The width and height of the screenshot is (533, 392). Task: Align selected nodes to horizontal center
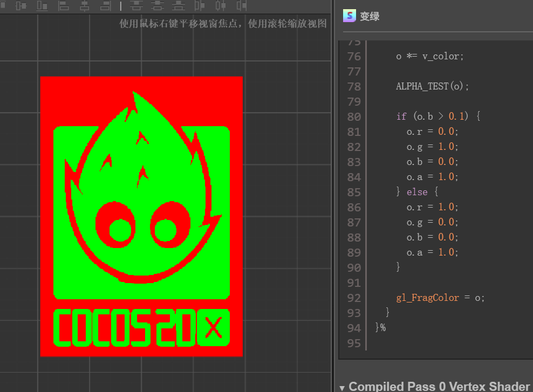click(x=84, y=5)
